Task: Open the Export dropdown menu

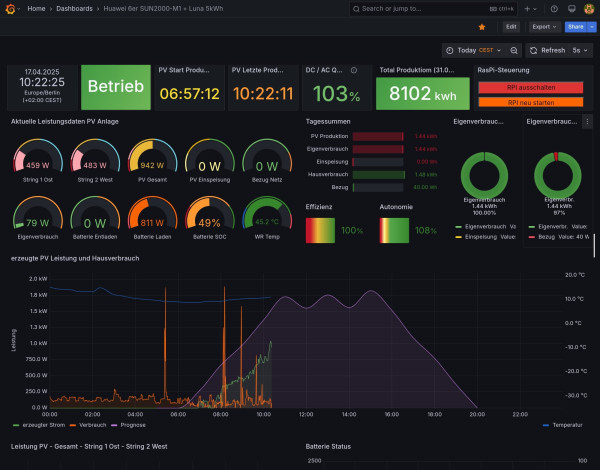Action: 543,27
